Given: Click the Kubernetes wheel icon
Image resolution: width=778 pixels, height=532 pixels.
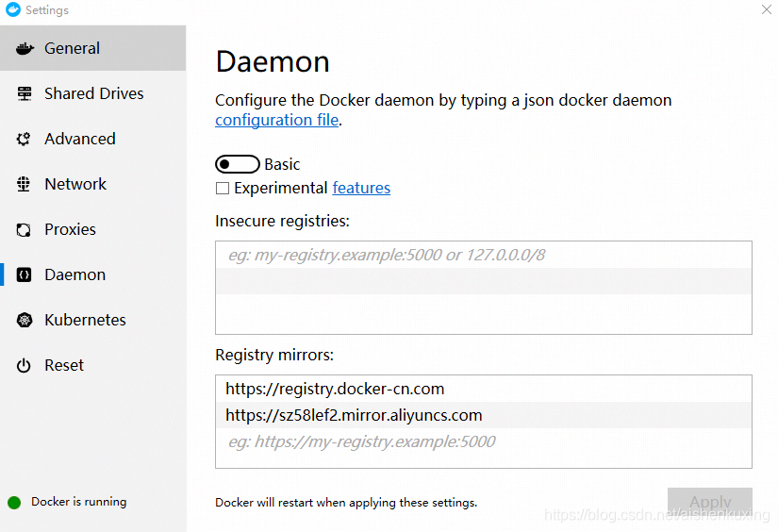Looking at the screenshot, I should 25,320.
